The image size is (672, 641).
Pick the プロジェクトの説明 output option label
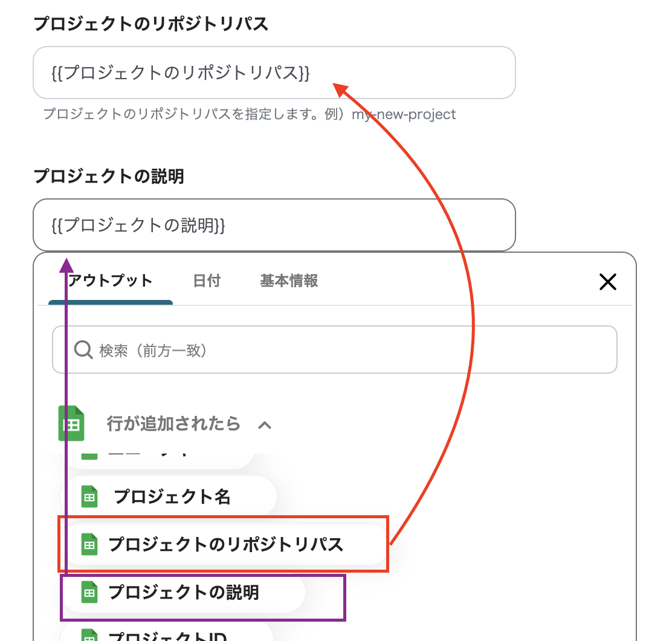pos(184,593)
